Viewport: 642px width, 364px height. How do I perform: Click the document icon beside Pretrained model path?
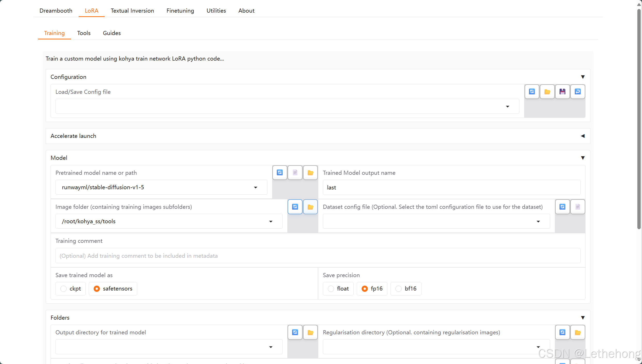(x=295, y=172)
